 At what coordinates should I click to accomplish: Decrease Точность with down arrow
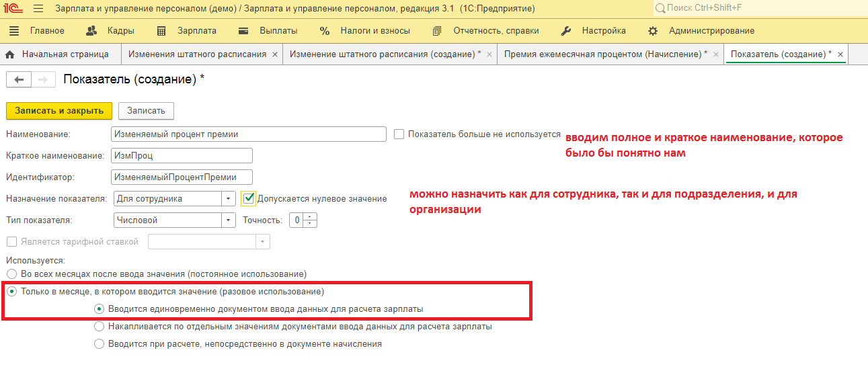coord(310,224)
